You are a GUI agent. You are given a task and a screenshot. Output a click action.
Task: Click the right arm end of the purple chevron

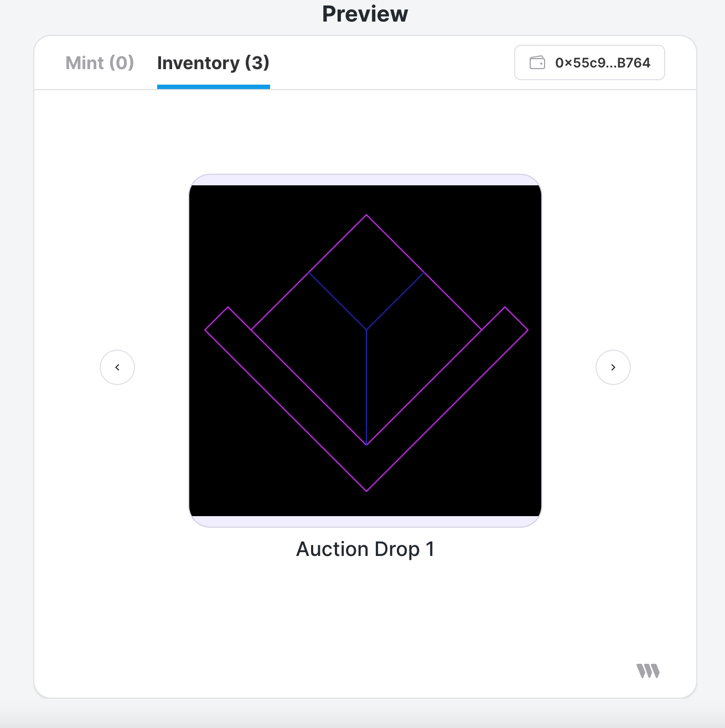[x=516, y=319]
